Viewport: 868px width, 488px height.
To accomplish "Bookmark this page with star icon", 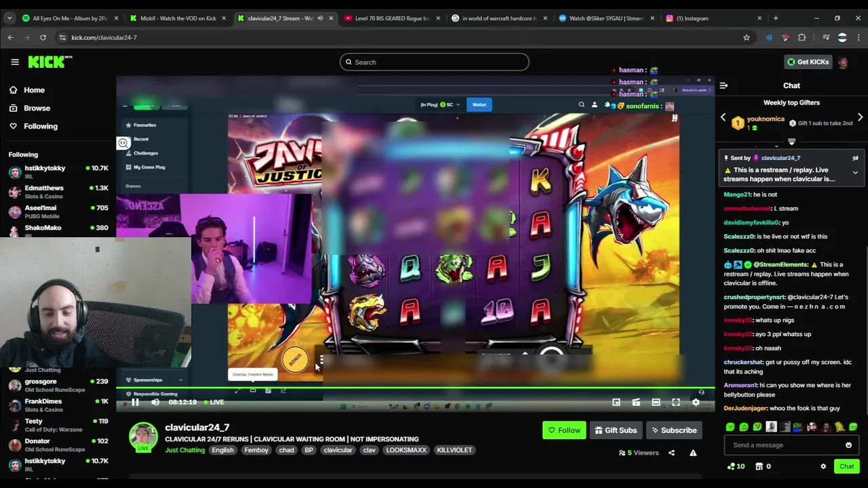I will (747, 37).
